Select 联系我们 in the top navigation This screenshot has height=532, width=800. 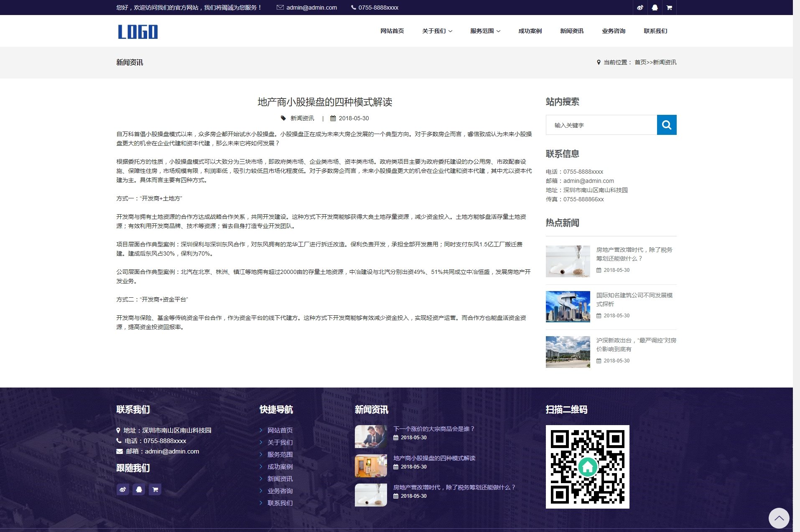[x=655, y=31]
